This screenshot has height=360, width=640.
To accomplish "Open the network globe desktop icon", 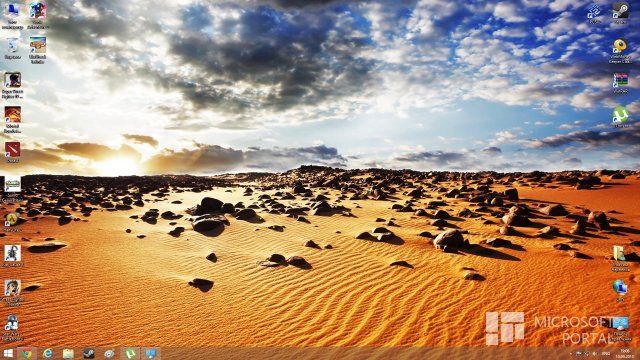I will [x=620, y=291].
